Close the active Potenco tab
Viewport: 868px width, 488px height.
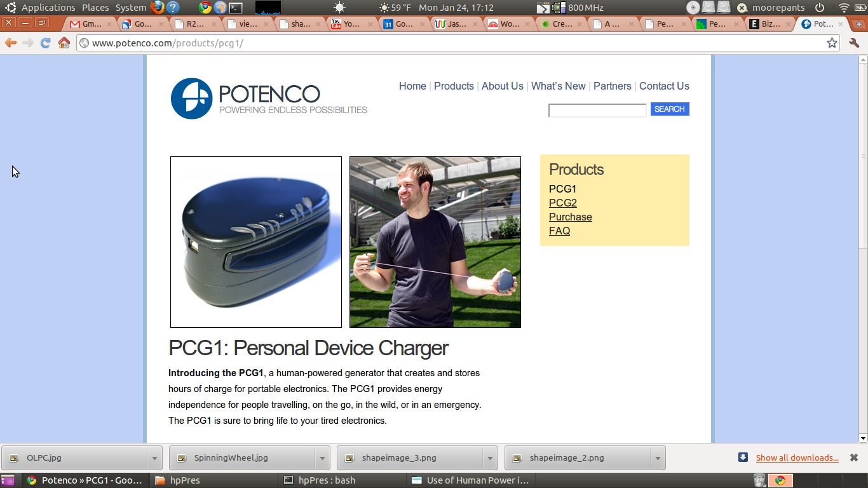coord(841,24)
